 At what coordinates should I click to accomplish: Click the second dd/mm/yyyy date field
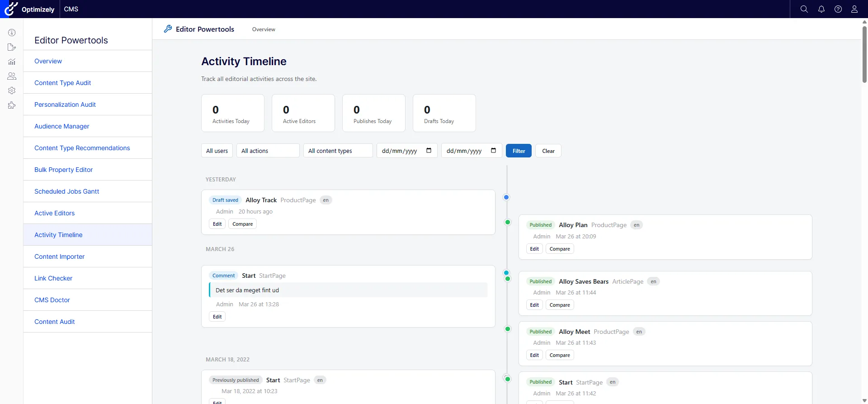click(x=471, y=151)
